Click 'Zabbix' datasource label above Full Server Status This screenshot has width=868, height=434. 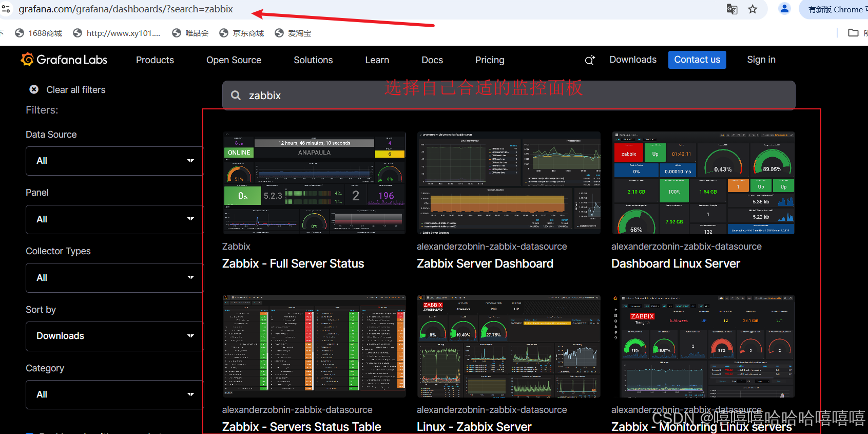(x=236, y=247)
